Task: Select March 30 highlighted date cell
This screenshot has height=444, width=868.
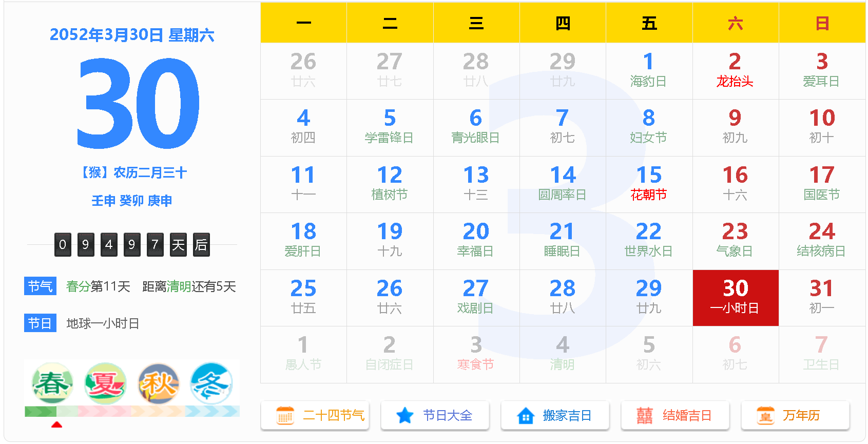Action: click(735, 298)
